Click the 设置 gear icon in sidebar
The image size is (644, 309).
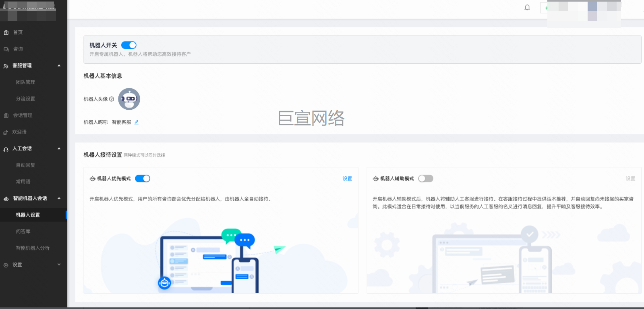pyautogui.click(x=6, y=265)
